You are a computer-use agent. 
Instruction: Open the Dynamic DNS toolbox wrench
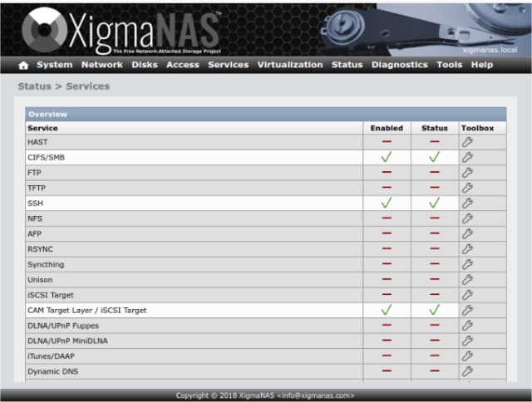467,371
